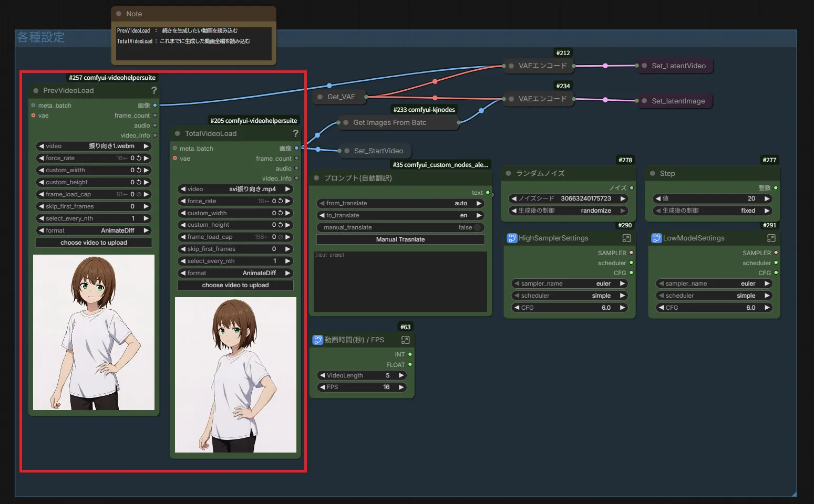The width and height of the screenshot is (814, 504).
Task: Open the HighSamplerSettings subgraph icon
Action: tap(626, 238)
